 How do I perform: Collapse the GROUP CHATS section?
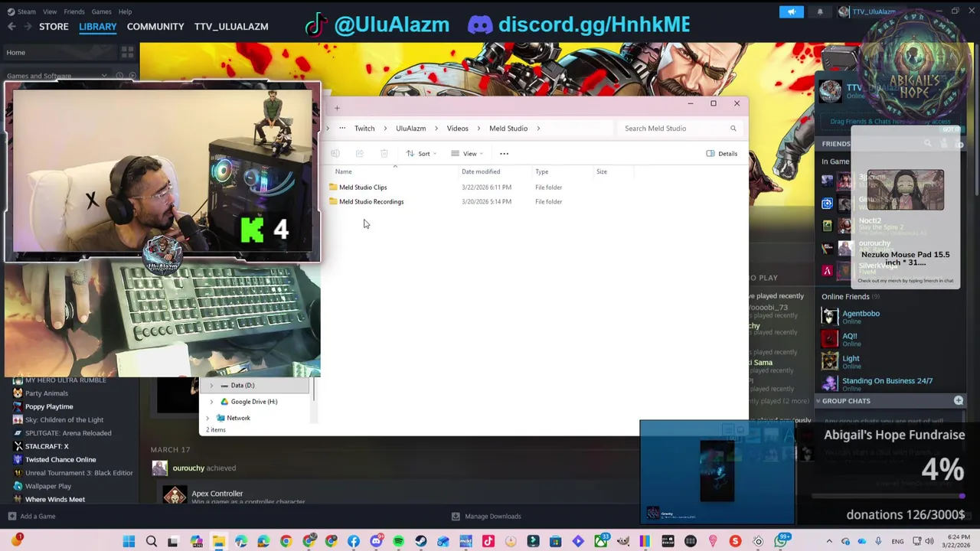click(818, 401)
